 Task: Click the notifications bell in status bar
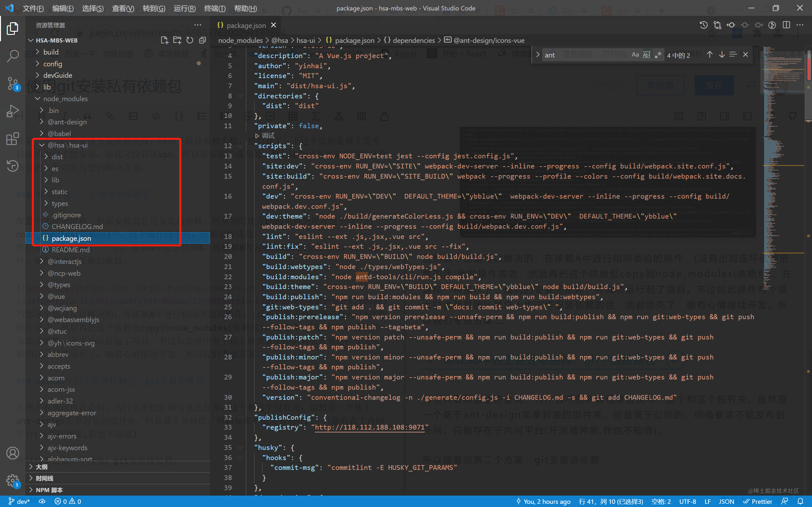(800, 501)
